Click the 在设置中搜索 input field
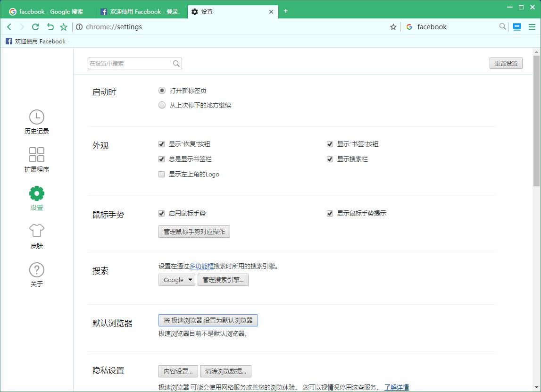The image size is (541, 392). (134, 64)
